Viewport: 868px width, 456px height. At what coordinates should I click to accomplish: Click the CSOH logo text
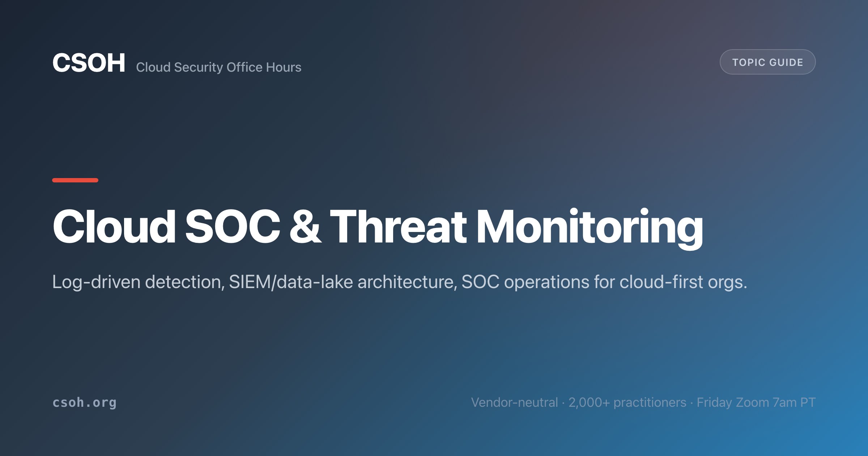tap(89, 63)
